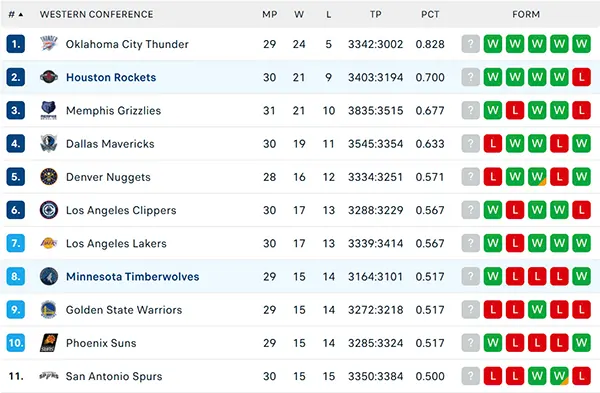Screen dimensions: 600x393
Task: Open the Minnesota Timberwolves team link
Action: pyautogui.click(x=132, y=276)
